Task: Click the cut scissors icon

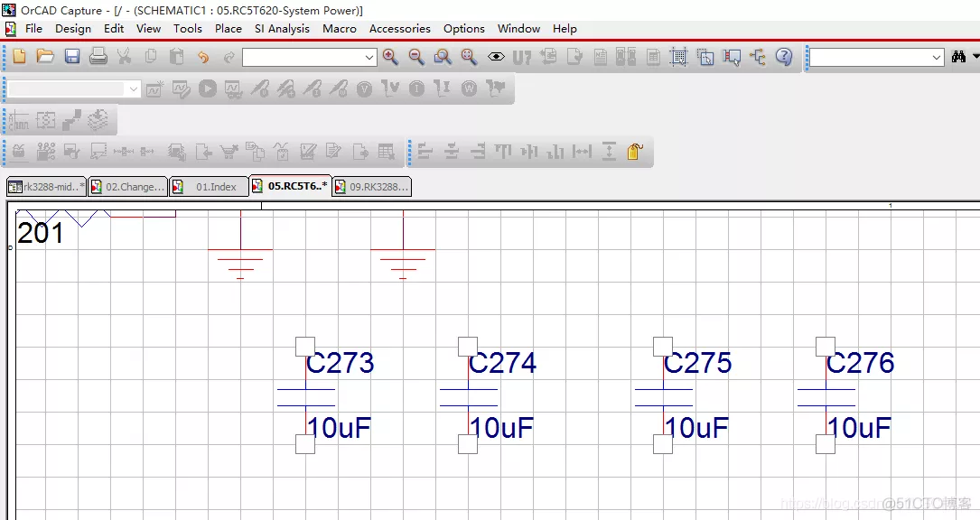Action: click(x=125, y=56)
